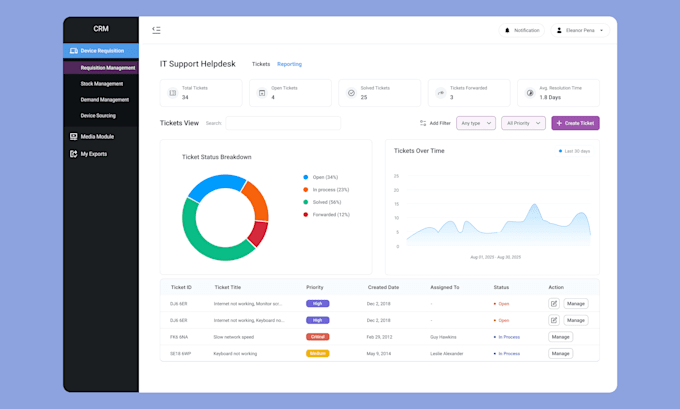
Task: Click the Critical priority badge
Action: click(317, 337)
